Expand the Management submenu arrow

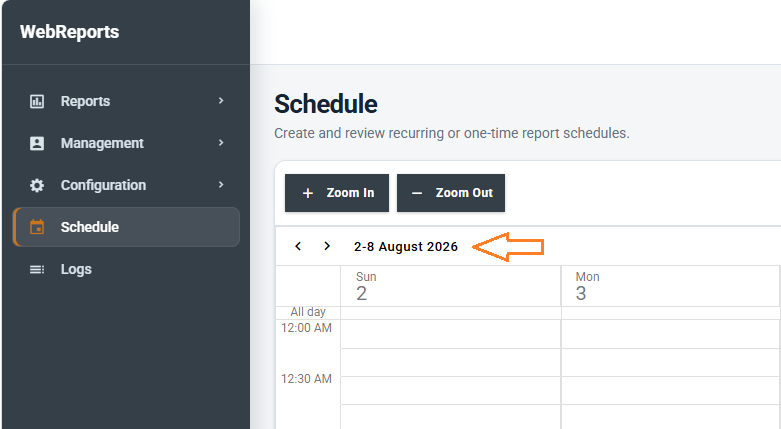(x=221, y=143)
